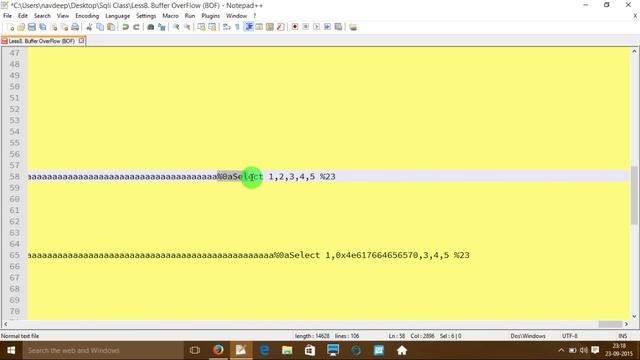
Task: Open the Language menu
Action: click(118, 16)
